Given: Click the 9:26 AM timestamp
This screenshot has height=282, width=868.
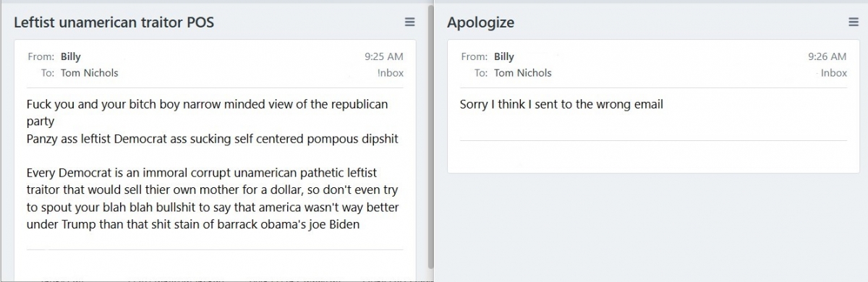Looking at the screenshot, I should (827, 57).
